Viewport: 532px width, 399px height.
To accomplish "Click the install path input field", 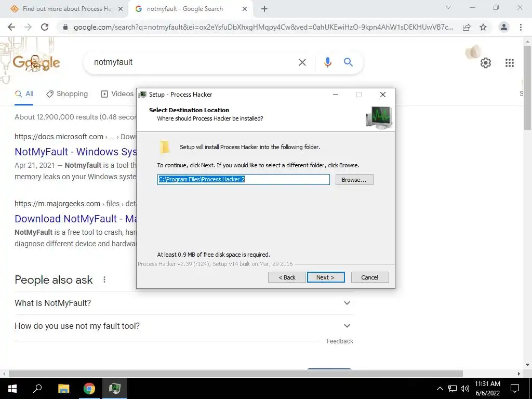I will pyautogui.click(x=243, y=179).
